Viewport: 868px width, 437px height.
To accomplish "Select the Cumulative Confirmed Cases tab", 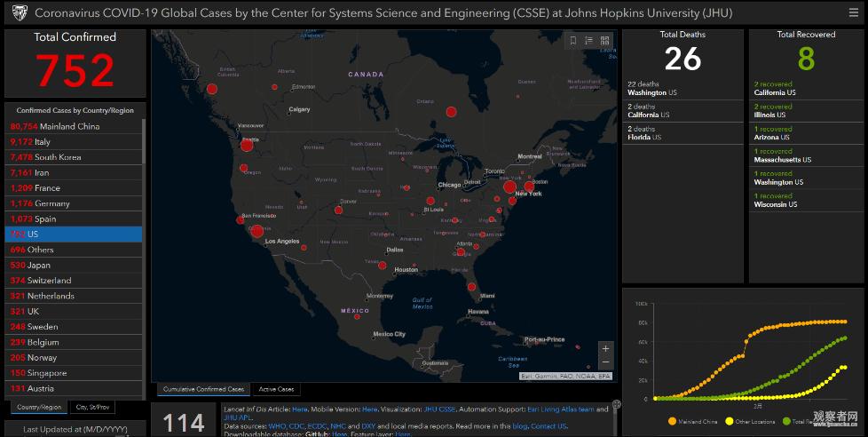I will click(x=203, y=389).
